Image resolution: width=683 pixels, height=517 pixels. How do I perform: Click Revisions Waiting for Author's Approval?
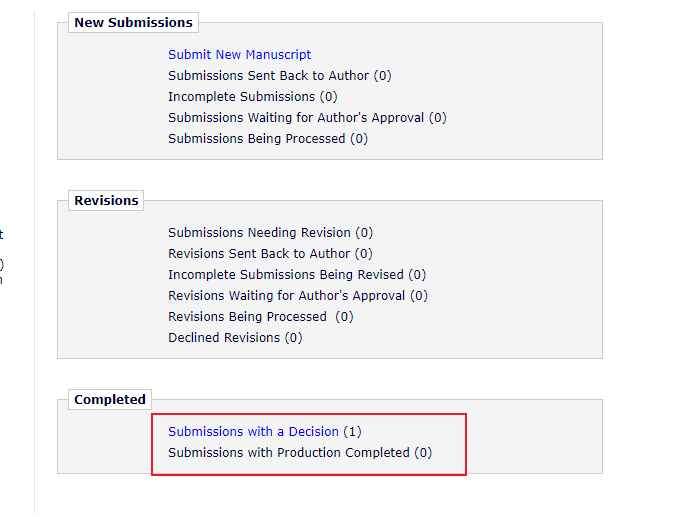tap(287, 296)
